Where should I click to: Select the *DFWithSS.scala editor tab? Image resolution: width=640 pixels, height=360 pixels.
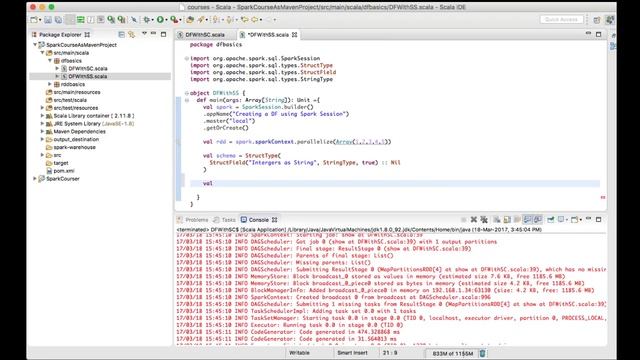(268, 35)
